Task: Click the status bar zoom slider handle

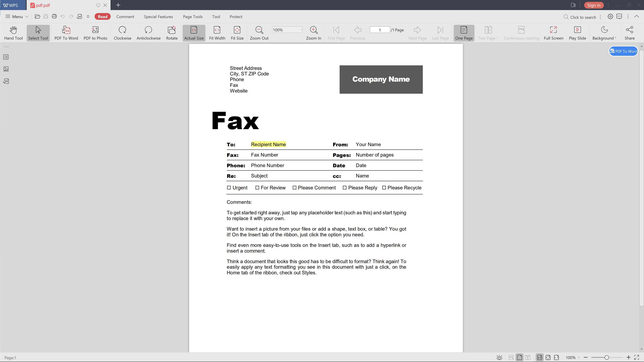Action: click(x=606, y=357)
